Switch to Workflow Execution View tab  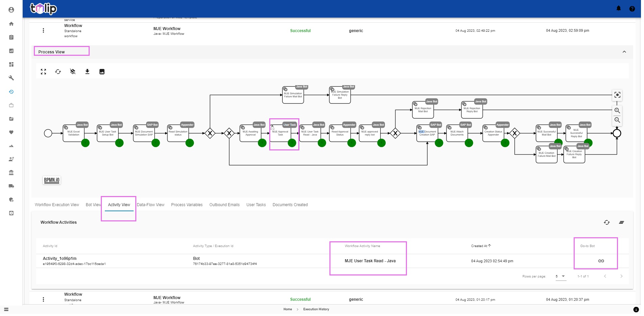57,205
